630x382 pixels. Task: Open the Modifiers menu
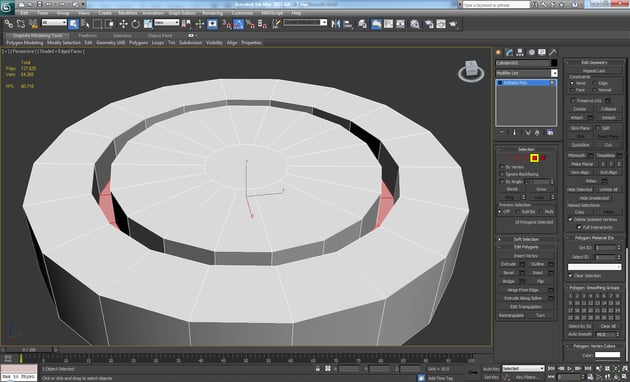tap(128, 13)
